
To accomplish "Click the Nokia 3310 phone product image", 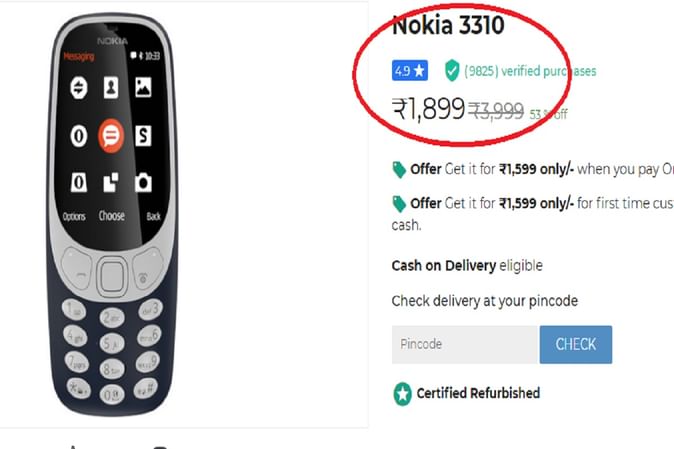I will (112, 222).
